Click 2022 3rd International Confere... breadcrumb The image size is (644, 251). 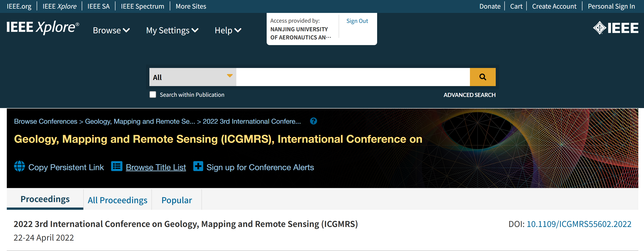[x=251, y=121]
